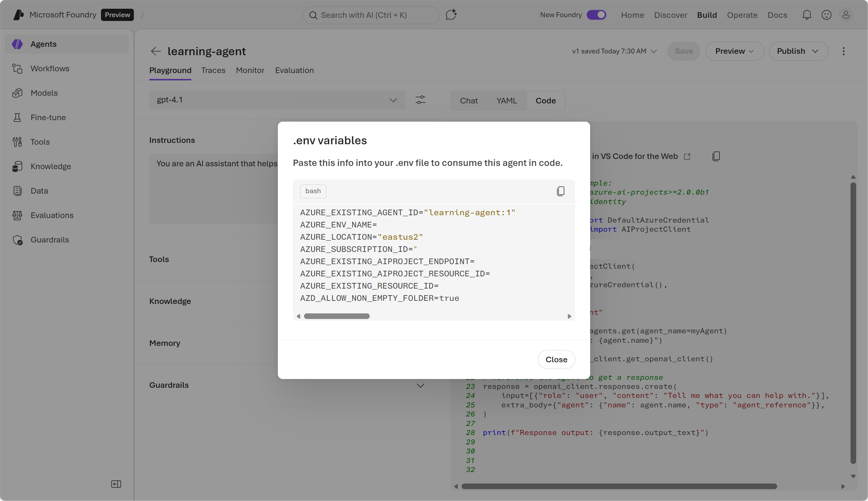Toggle the New Foundry switch
This screenshot has height=501, width=868.
coord(596,15)
